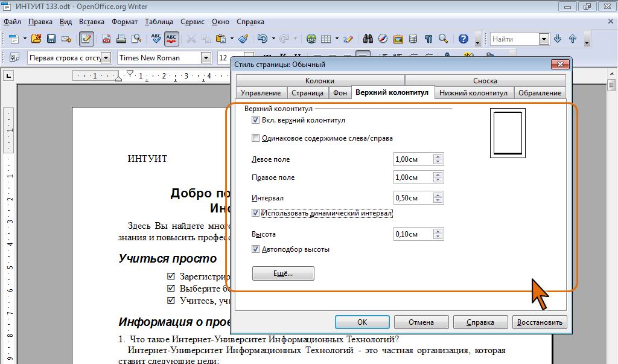Increase 'Высота' spinner value

pyautogui.click(x=438, y=231)
